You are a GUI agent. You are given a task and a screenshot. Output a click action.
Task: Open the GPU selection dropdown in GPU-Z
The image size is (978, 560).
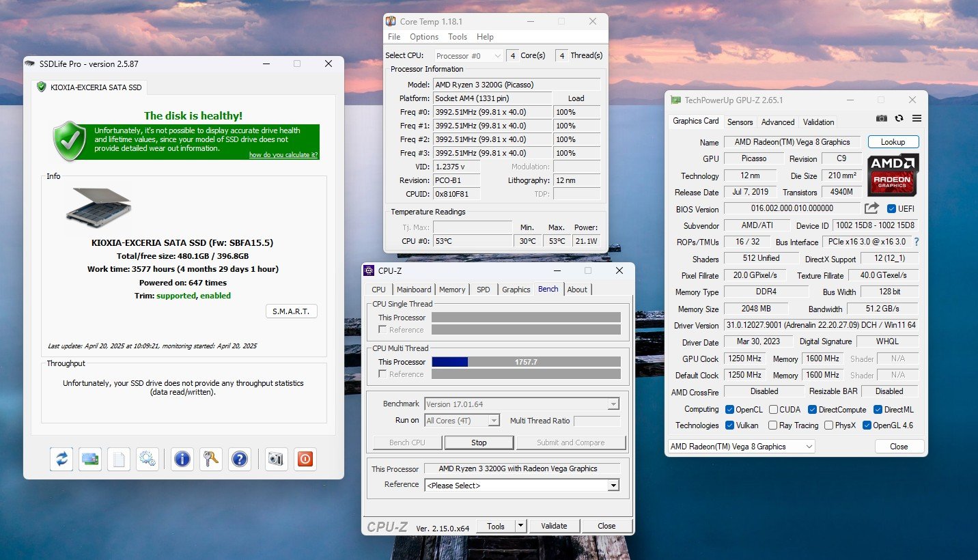(741, 447)
